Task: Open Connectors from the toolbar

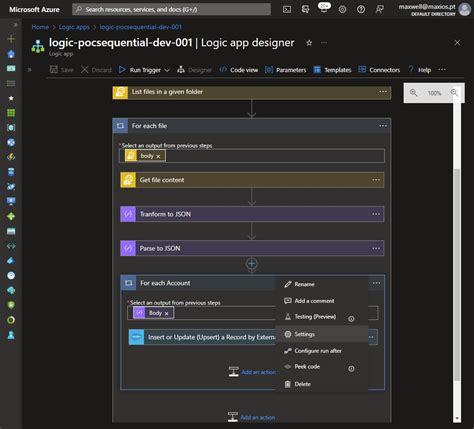Action: pos(379,70)
